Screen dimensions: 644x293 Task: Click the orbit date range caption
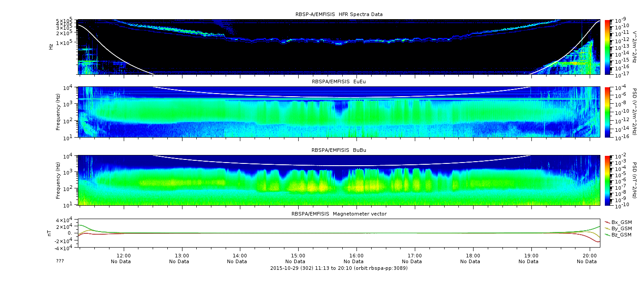point(339,268)
